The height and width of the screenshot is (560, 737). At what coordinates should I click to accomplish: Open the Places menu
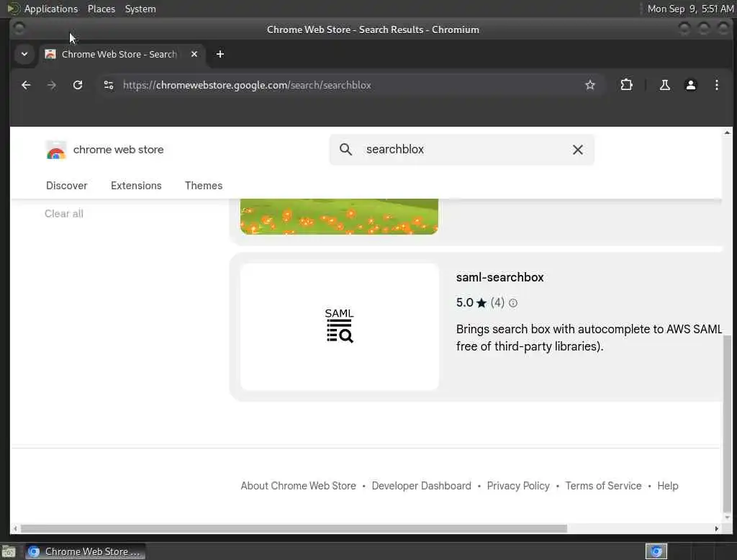(x=101, y=9)
